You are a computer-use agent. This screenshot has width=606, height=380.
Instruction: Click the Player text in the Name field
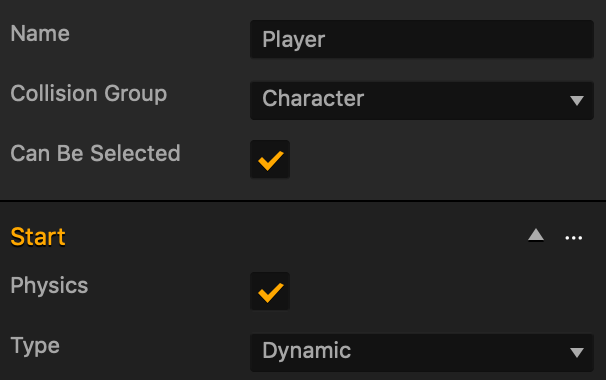tap(294, 40)
